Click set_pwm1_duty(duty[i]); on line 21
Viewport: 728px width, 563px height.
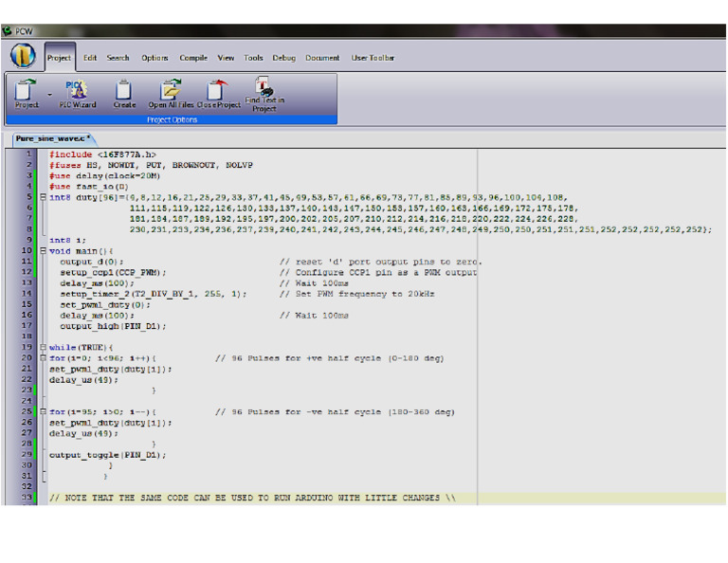coord(111,369)
